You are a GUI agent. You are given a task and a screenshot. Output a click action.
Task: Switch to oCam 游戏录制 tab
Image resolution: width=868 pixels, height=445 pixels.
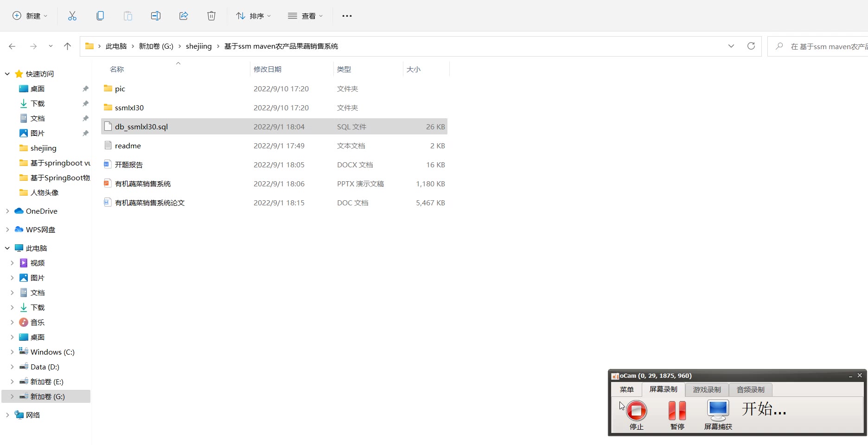point(707,389)
